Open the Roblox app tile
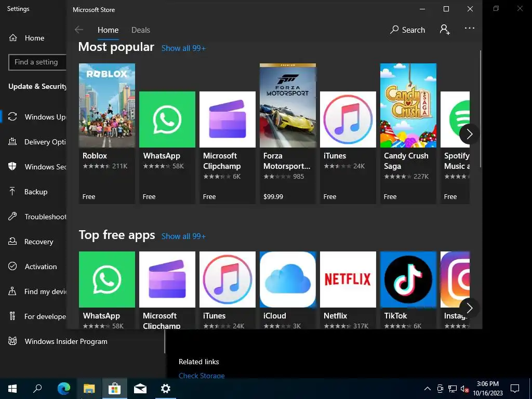 (x=107, y=134)
